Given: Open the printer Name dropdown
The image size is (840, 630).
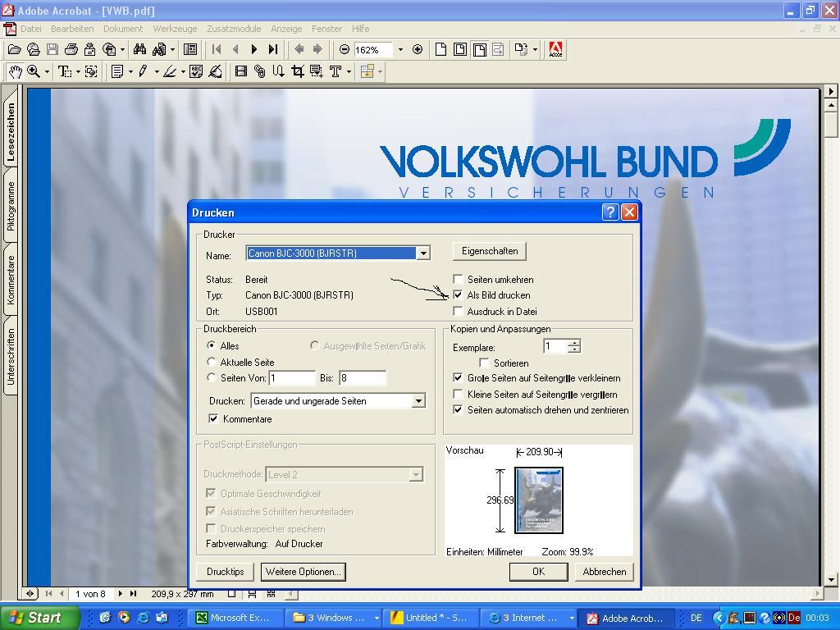Looking at the screenshot, I should pyautogui.click(x=423, y=253).
